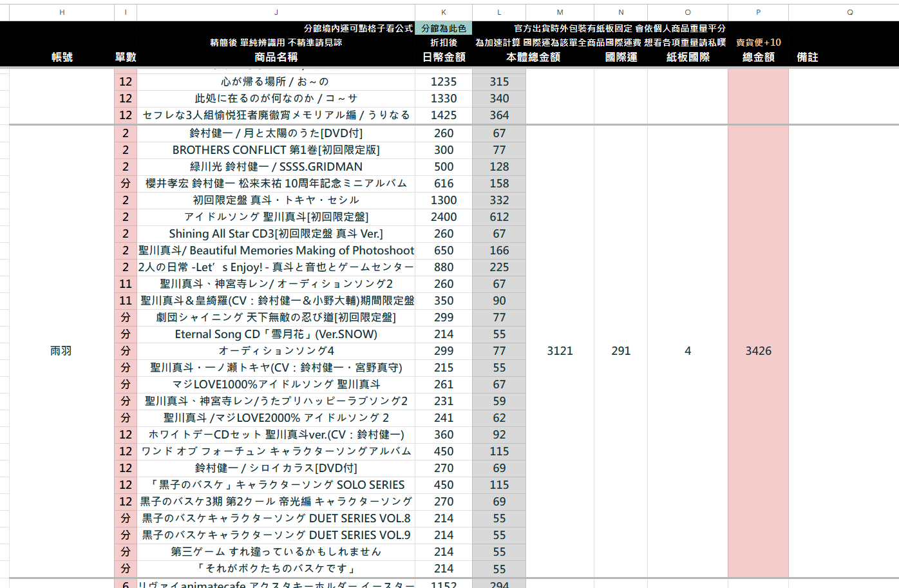Select the 10周年記念ミニアルバム cell
899x588 pixels.
[276, 184]
